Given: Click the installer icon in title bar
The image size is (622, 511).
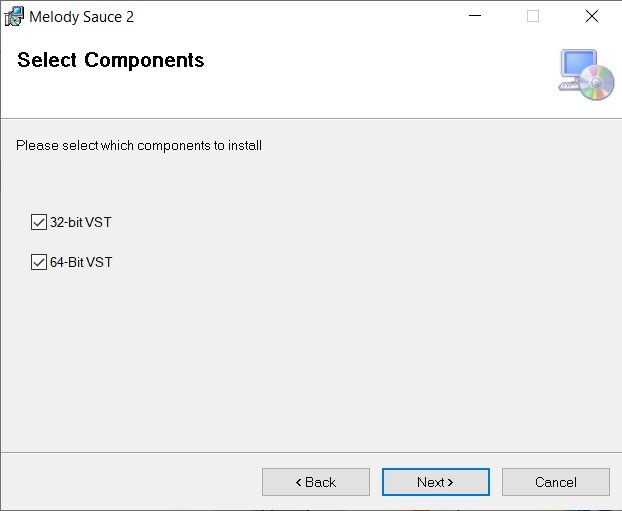Looking at the screenshot, I should pos(14,16).
